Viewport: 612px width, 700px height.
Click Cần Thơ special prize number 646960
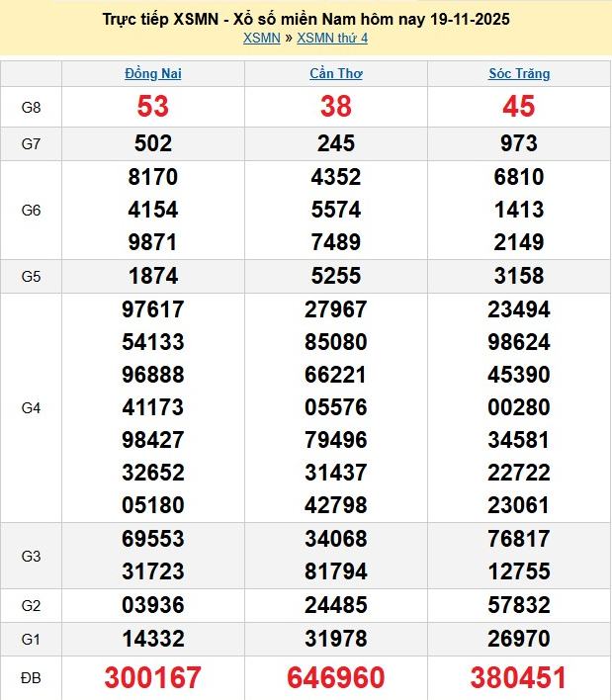pos(336,677)
